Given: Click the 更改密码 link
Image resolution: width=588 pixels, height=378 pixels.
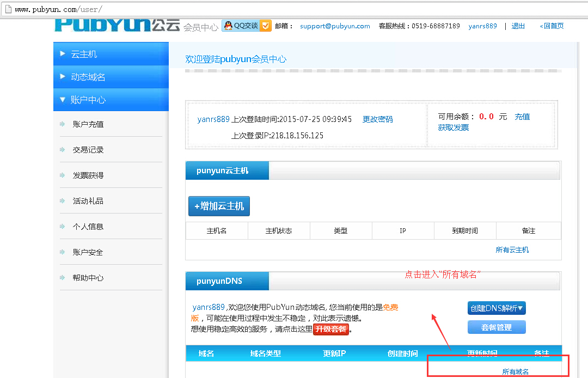Looking at the screenshot, I should click(x=378, y=119).
